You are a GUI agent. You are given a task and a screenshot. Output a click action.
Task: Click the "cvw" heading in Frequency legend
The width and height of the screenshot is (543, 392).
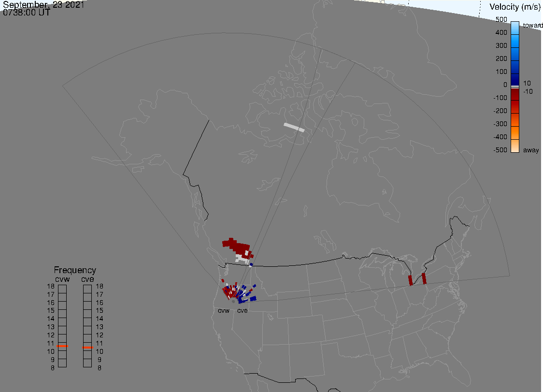coord(62,279)
